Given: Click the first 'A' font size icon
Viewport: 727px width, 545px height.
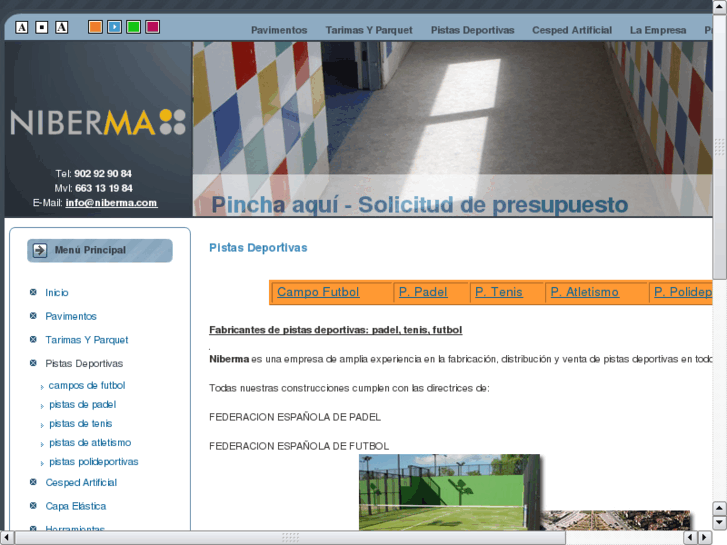Looking at the screenshot, I should (x=21, y=27).
